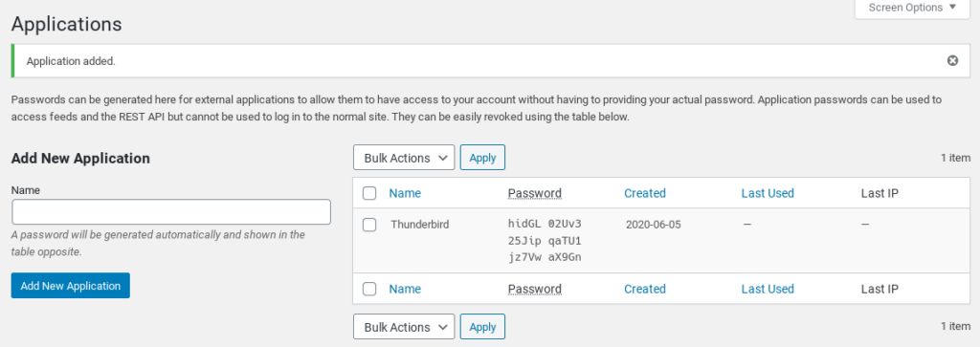Sort by Name in the table header
Viewport: 980px width, 347px height.
pos(405,193)
